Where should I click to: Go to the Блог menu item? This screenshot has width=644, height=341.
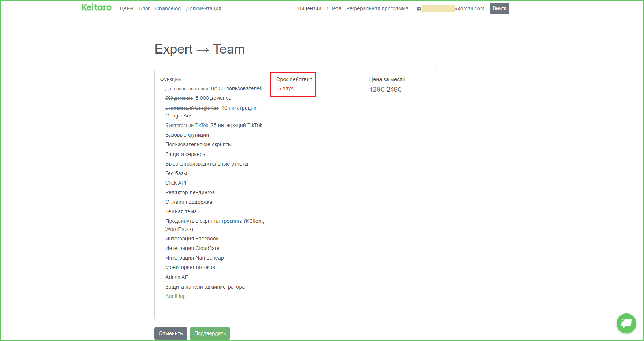(144, 8)
